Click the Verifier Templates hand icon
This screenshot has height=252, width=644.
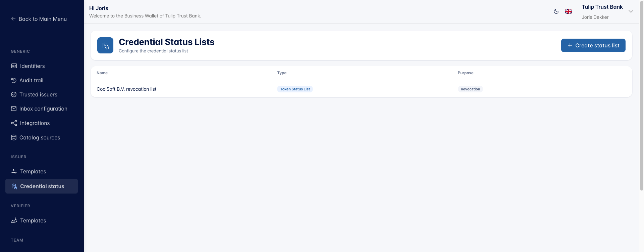point(14,220)
